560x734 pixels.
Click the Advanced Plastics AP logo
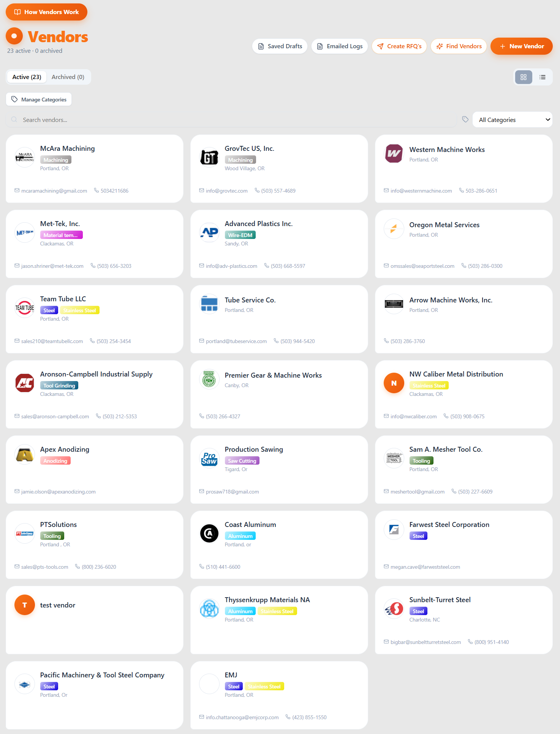click(209, 233)
